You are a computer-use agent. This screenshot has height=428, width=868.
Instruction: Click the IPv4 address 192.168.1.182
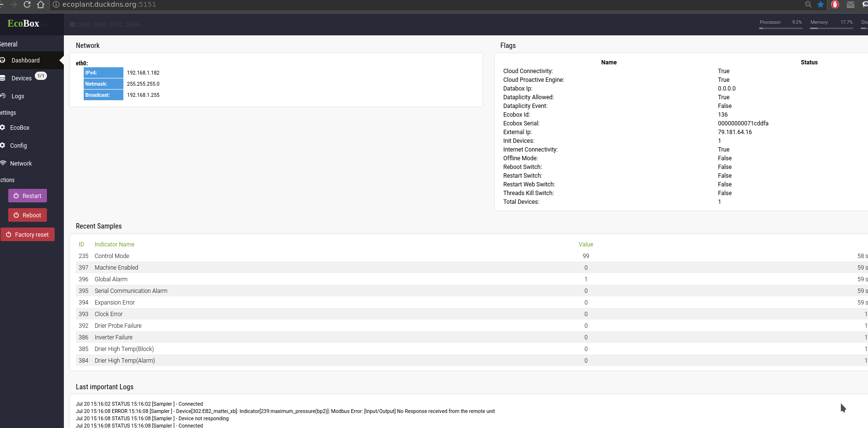click(x=143, y=73)
